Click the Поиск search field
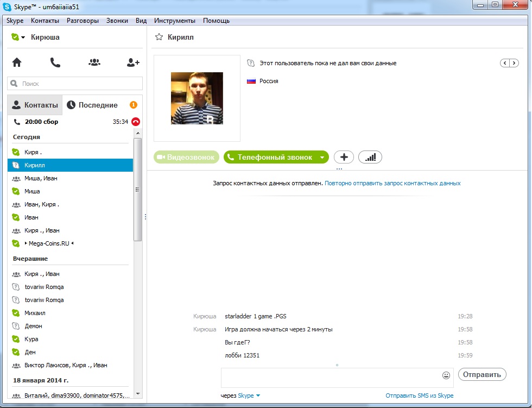The width and height of the screenshot is (532, 408). click(75, 84)
